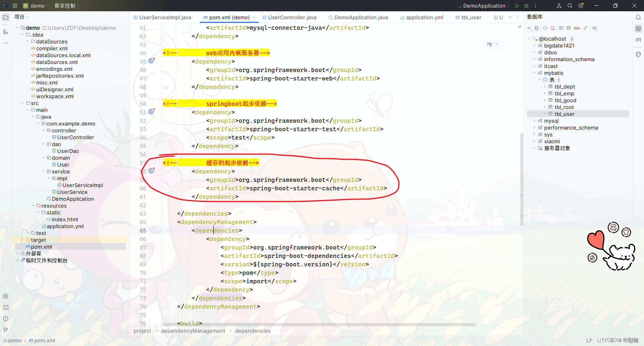The image size is (644, 346).
Task: Open the Structure tool window icon
Action: tap(6, 32)
